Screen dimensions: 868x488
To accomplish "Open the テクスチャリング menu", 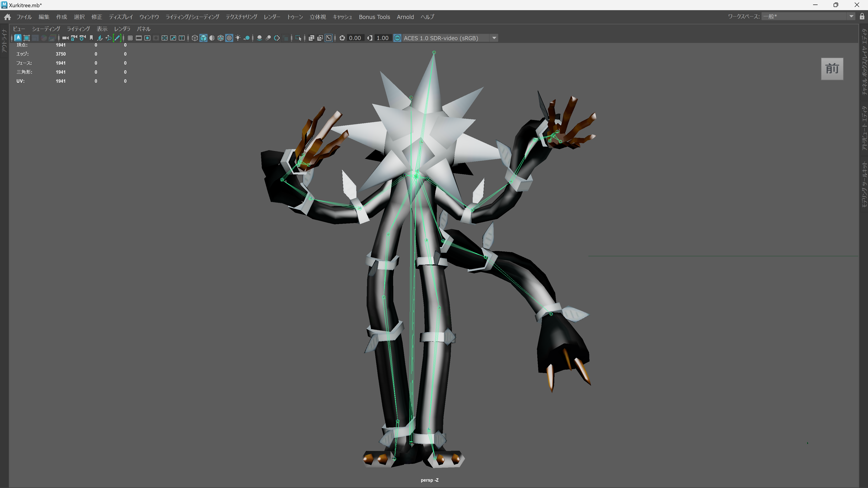I will tap(241, 17).
